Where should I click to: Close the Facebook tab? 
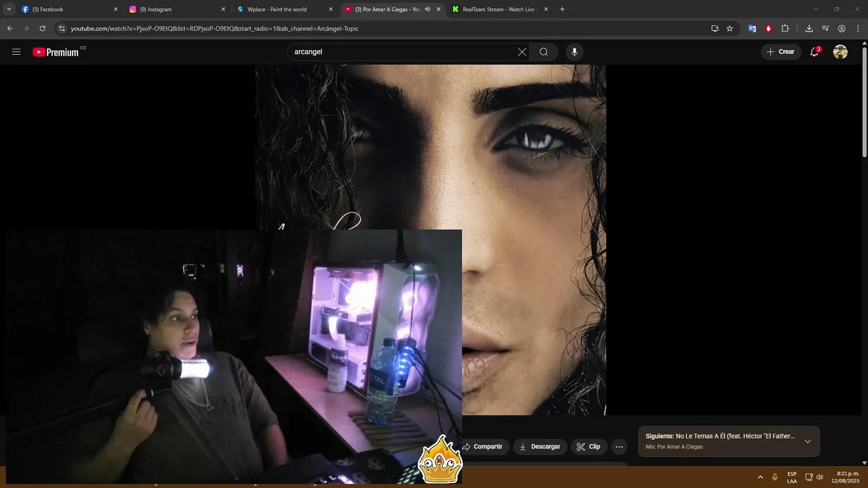pos(115,9)
